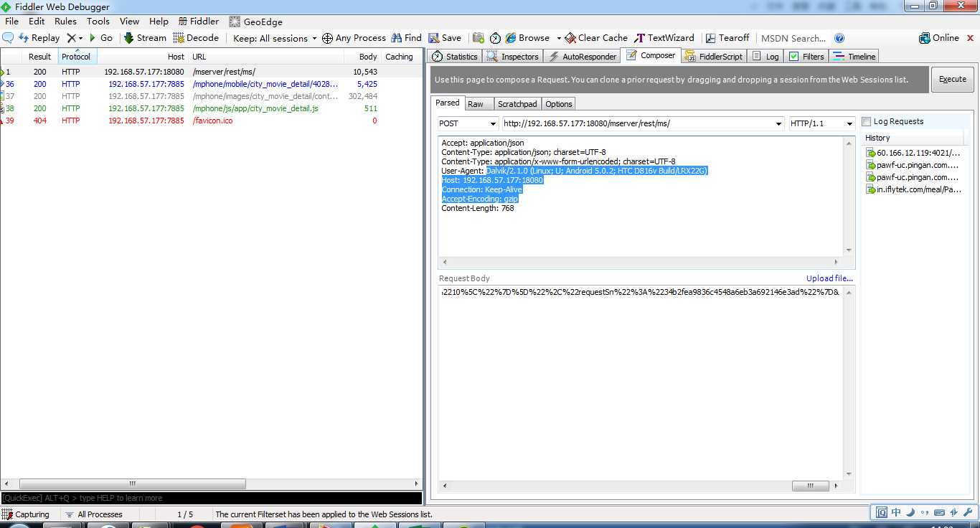Screen dimensions: 980x528
Task: Select session 36 city_movie_detail/4028
Action: click(211, 84)
